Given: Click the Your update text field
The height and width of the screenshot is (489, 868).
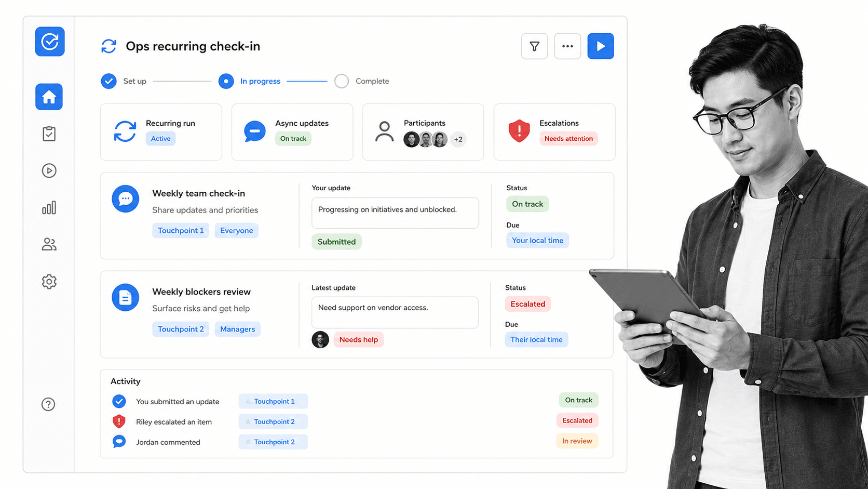Looking at the screenshot, I should [395, 213].
